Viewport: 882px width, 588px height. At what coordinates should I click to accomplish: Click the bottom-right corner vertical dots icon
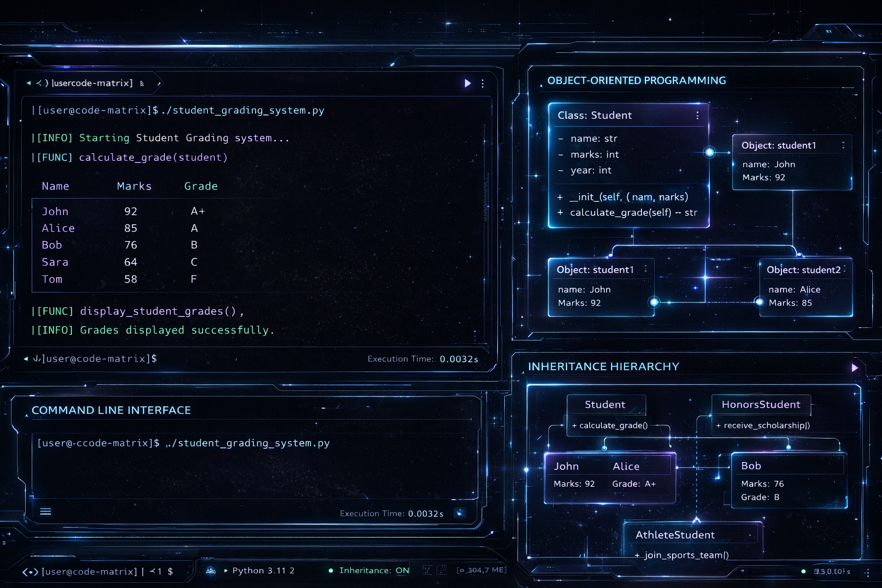click(x=868, y=572)
